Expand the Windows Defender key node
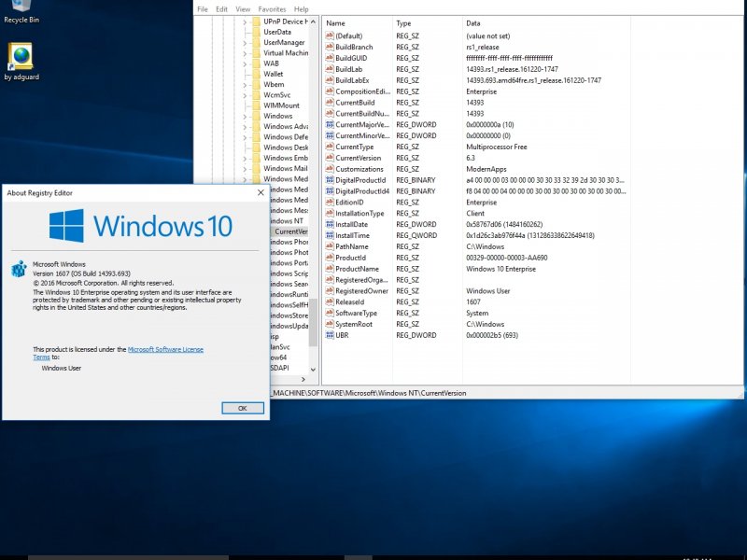747x560 pixels. point(245,136)
